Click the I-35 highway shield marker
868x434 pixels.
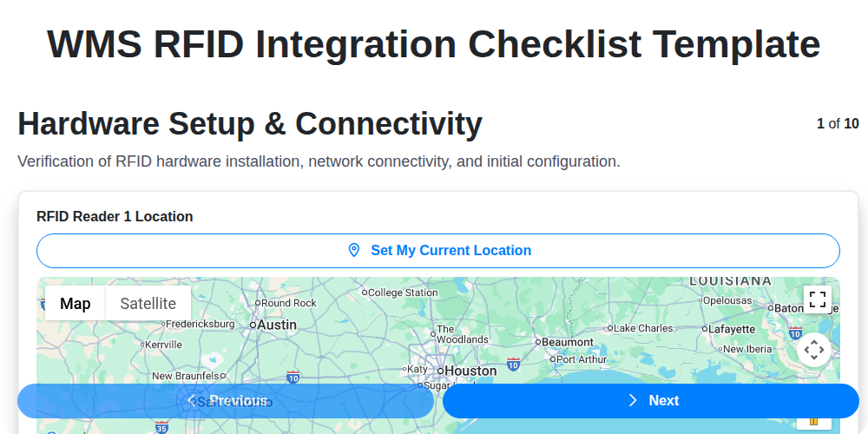161,427
